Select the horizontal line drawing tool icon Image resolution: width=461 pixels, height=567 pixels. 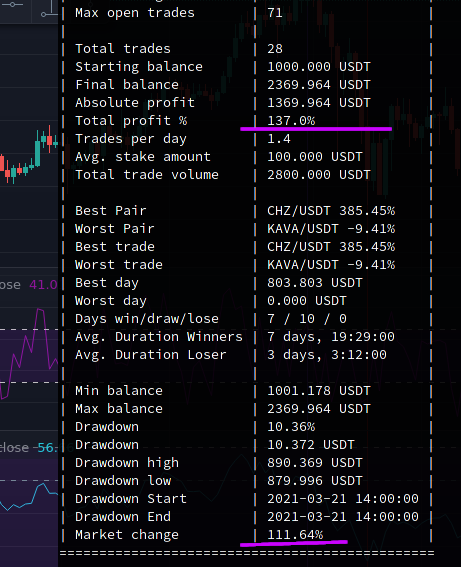coord(13,4)
